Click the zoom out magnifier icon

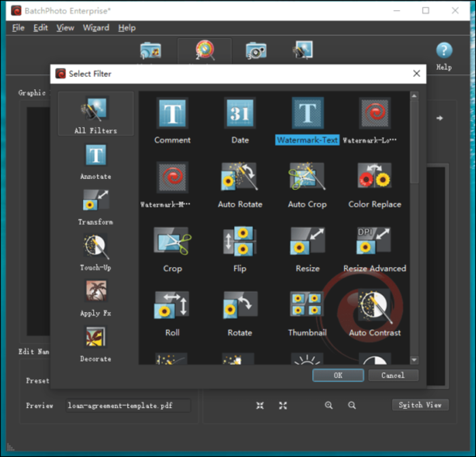[x=352, y=405]
